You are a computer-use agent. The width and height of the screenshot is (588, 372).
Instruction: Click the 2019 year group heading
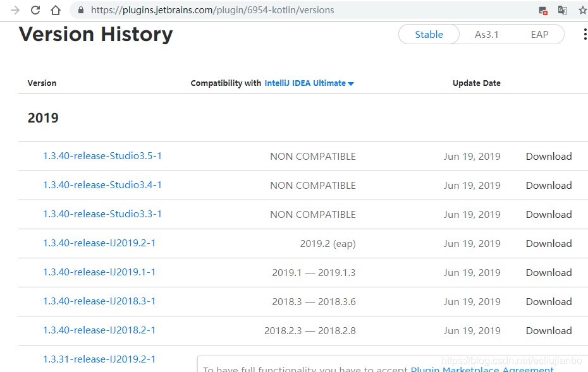tap(43, 118)
